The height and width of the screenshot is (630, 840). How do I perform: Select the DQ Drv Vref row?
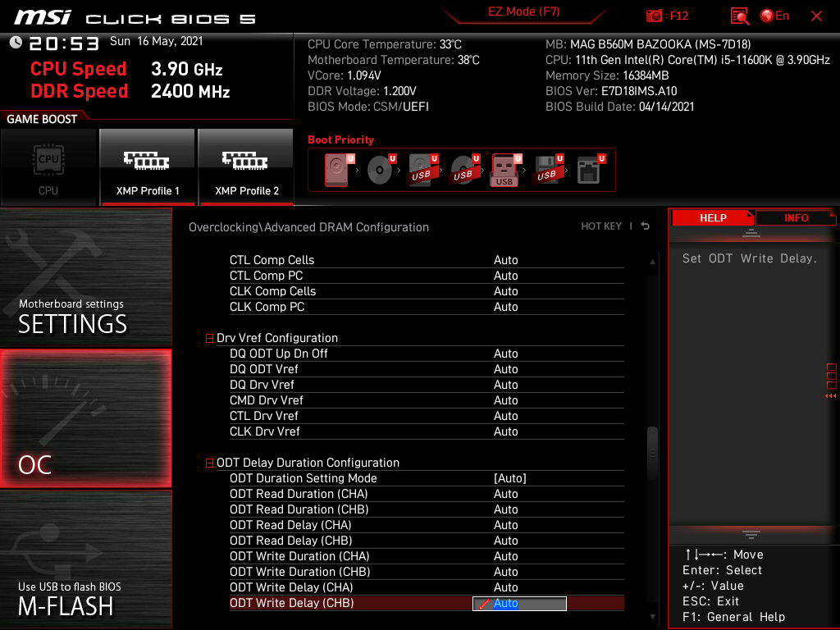pos(427,385)
